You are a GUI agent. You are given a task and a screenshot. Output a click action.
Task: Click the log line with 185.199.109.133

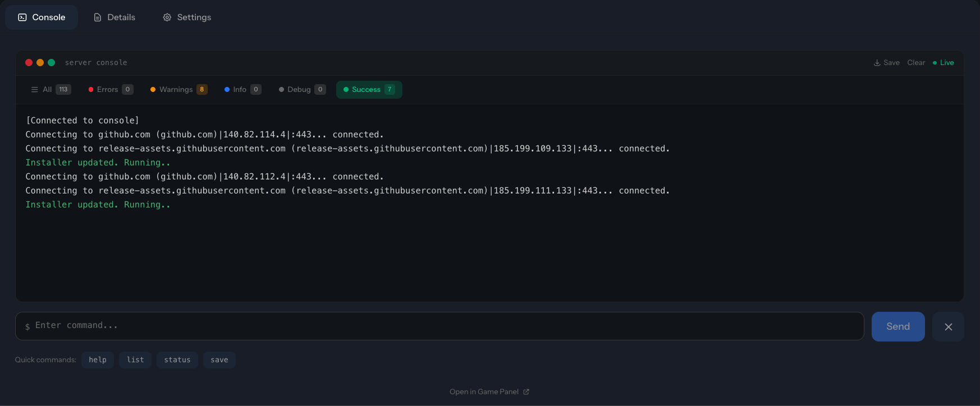click(347, 149)
